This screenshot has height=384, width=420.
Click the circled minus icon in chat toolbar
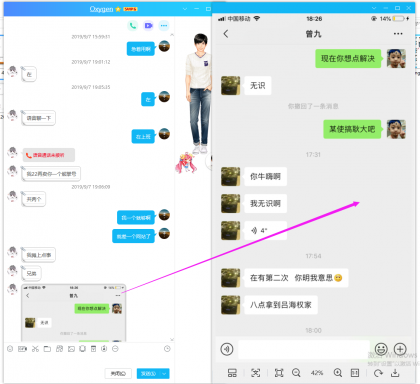click(115, 349)
